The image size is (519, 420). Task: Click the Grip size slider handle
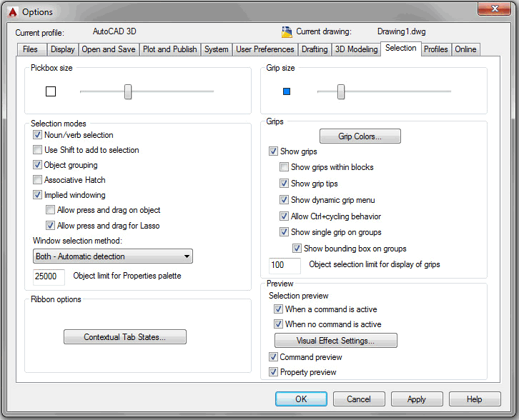click(x=341, y=91)
